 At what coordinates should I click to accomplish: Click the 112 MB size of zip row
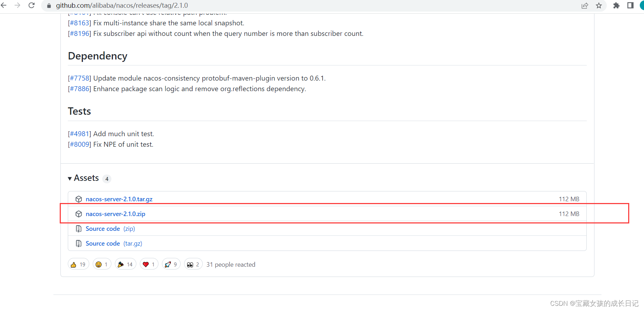point(569,214)
